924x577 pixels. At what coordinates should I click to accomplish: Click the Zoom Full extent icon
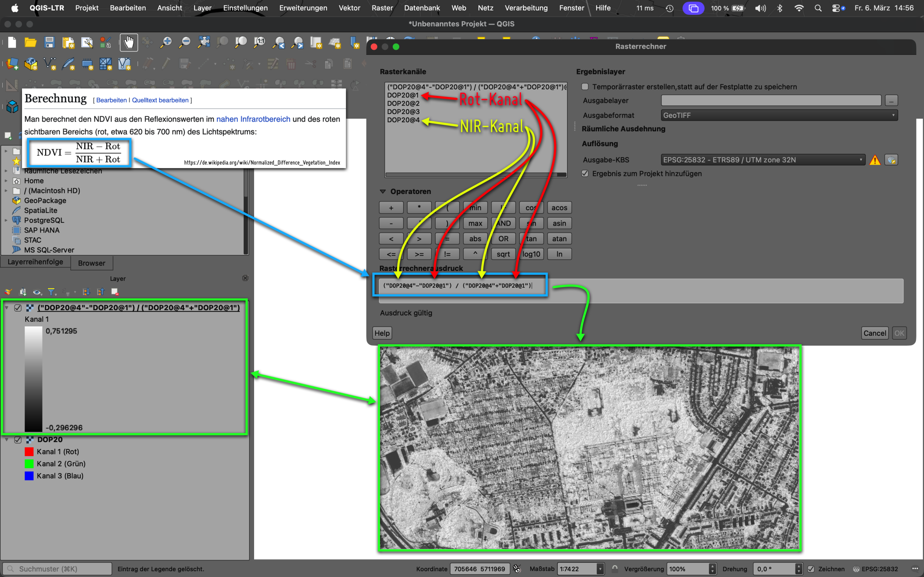[x=204, y=42]
